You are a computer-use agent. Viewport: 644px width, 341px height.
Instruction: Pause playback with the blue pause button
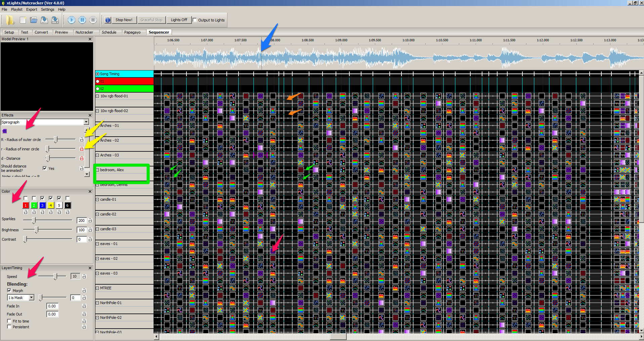pos(82,20)
